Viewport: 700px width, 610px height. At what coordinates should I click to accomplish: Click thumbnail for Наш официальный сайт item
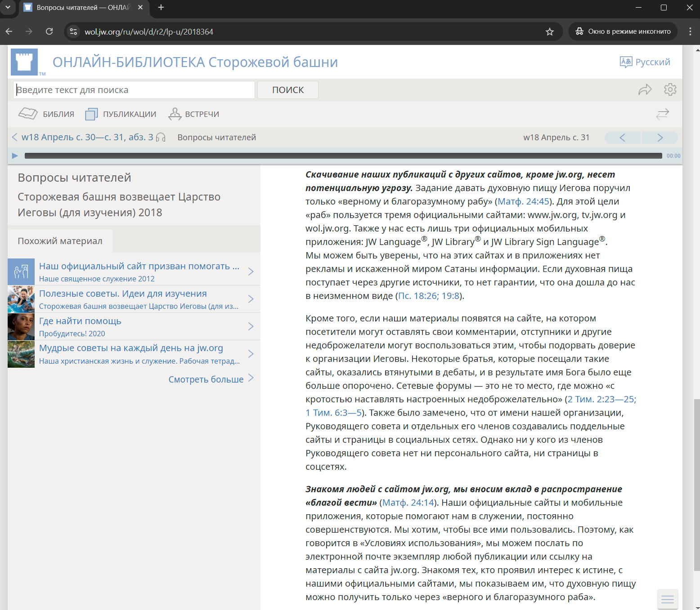pyautogui.click(x=21, y=272)
